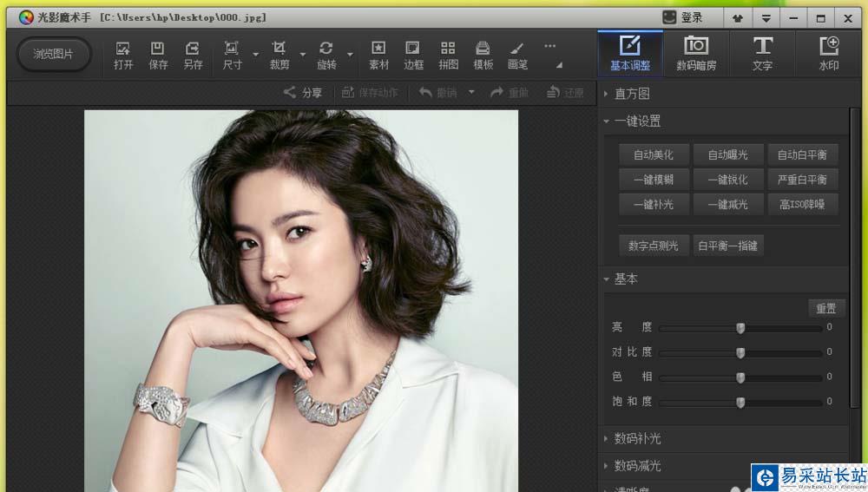The image size is (868, 492).
Task: Click the portrait photo on canvas
Action: tap(301, 300)
